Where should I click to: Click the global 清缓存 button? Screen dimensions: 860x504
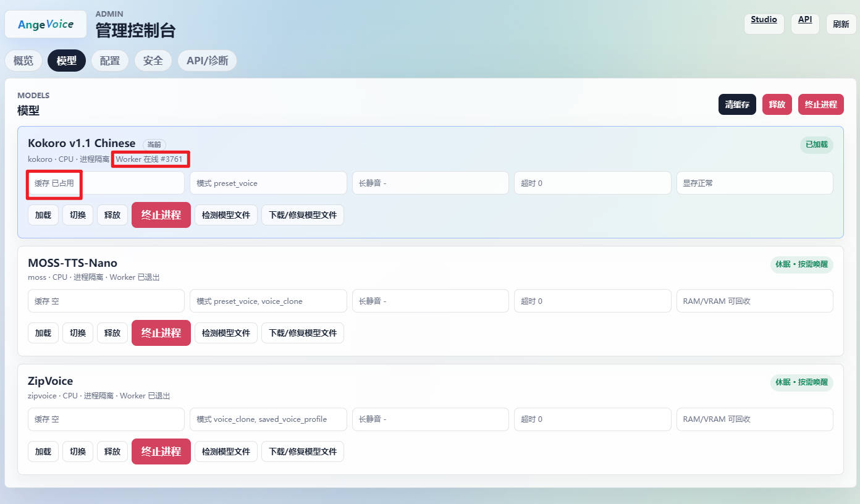click(737, 104)
